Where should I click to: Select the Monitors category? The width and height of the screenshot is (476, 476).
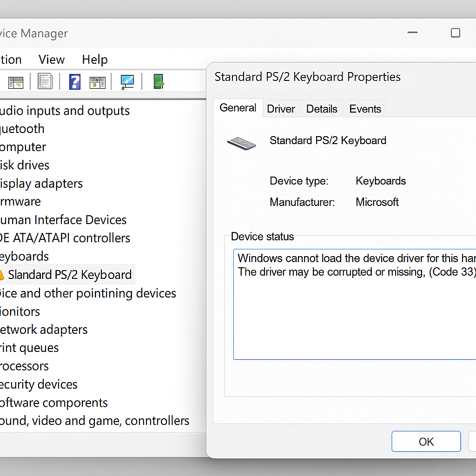tap(20, 311)
